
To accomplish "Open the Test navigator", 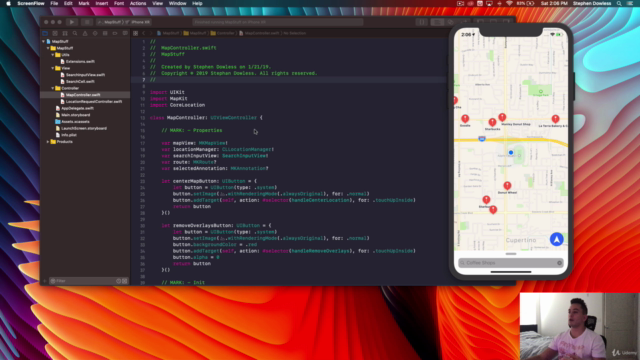I will point(95,33).
